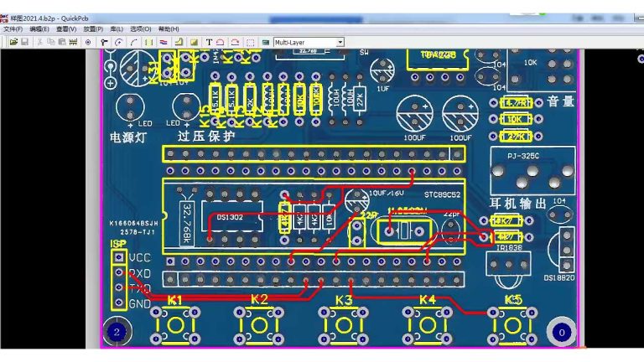Click the K1 button footprint on PCB
Viewport: 644px width, 362px height.
(174, 323)
